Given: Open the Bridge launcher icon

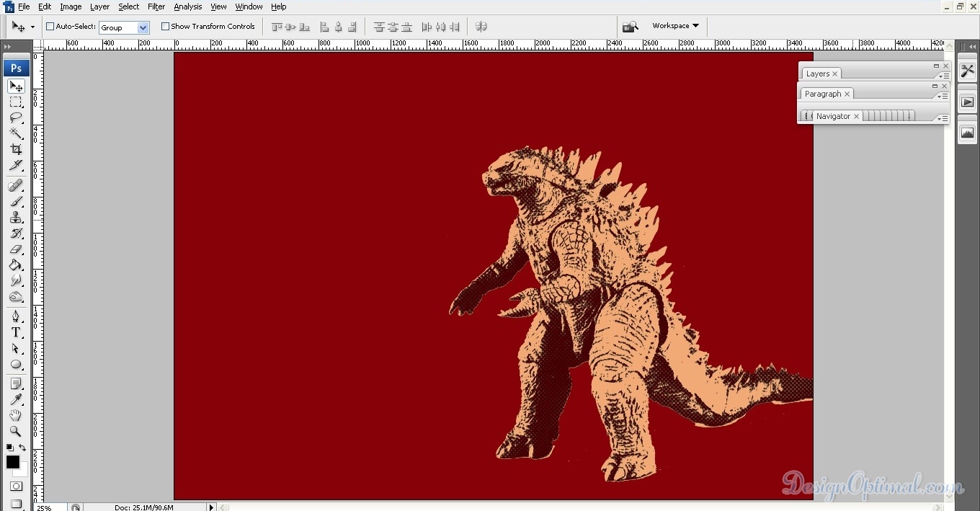Looking at the screenshot, I should [631, 27].
